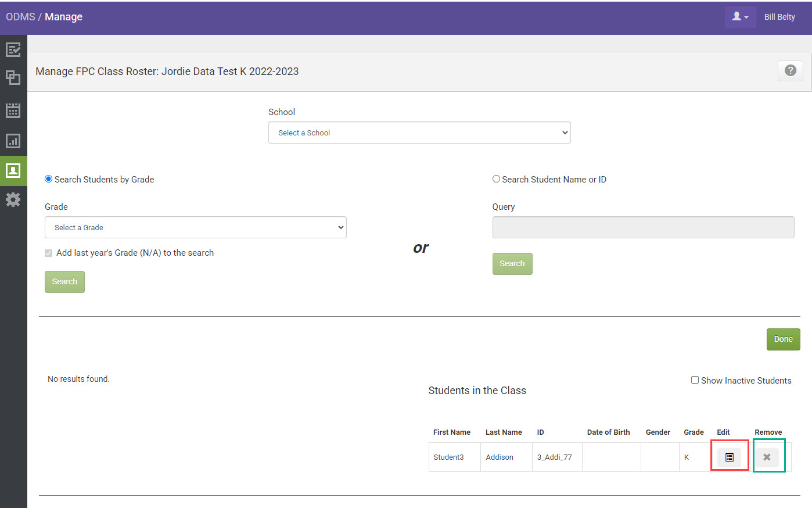Remove Student3 Addison with the X icon
Image resolution: width=812 pixels, height=508 pixels.
point(768,457)
